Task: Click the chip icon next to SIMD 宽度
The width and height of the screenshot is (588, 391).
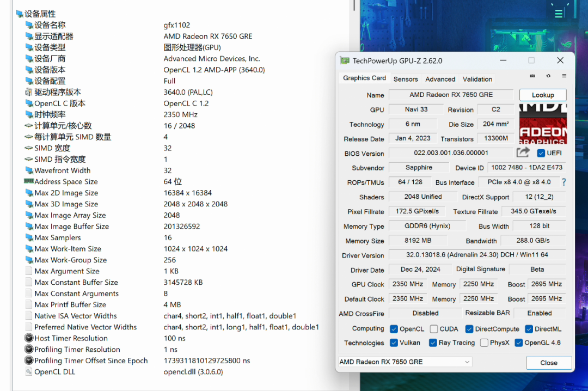Action: click(29, 148)
